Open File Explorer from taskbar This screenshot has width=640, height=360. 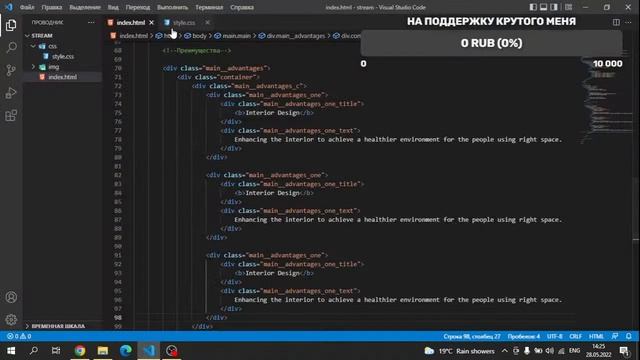tap(102, 351)
